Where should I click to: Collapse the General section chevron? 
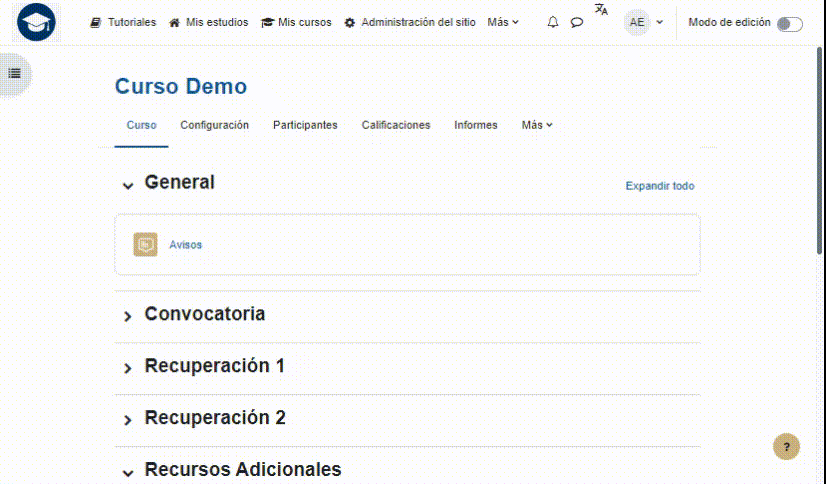coord(128,185)
